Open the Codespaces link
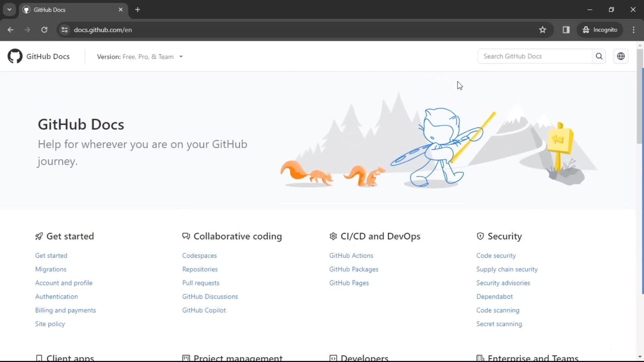 (199, 255)
